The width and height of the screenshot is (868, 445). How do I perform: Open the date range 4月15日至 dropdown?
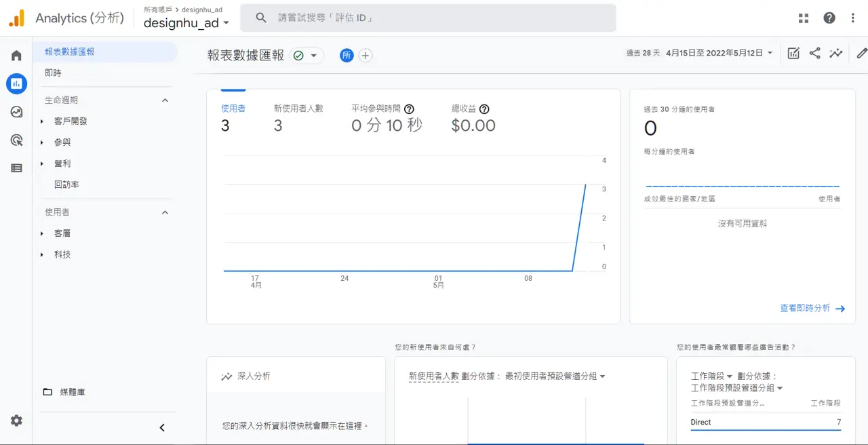coord(719,53)
